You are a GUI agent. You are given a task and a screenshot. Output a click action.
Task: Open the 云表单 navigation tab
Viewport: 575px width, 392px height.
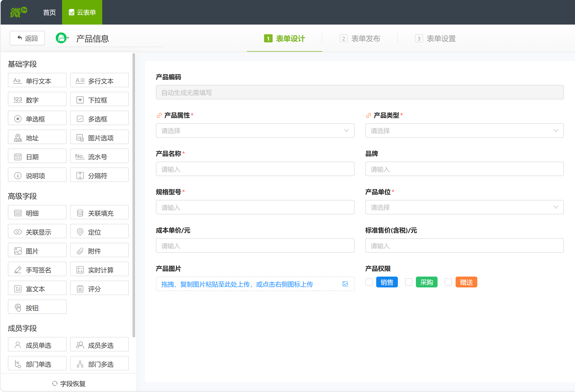tap(82, 12)
